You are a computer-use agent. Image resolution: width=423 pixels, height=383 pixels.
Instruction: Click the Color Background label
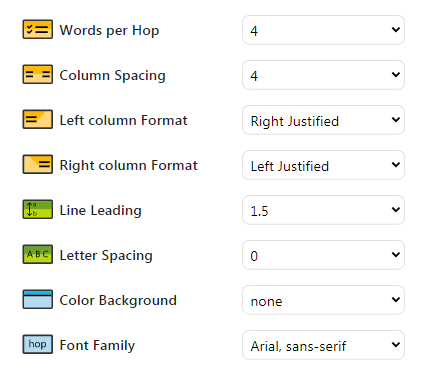click(x=118, y=300)
